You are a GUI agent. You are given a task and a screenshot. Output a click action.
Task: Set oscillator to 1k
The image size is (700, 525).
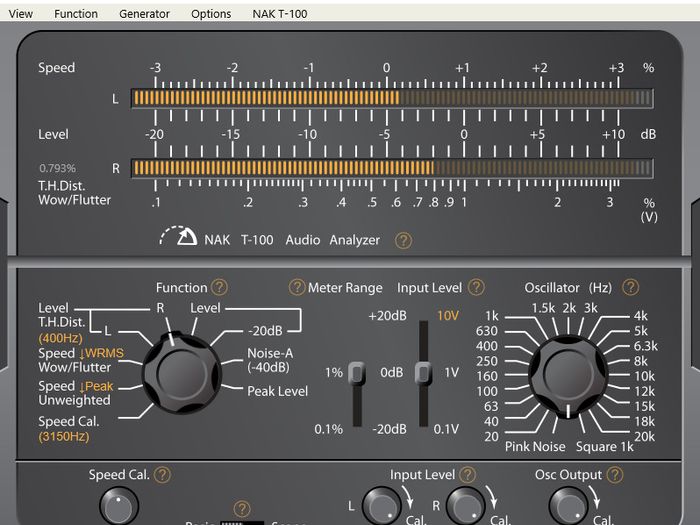(x=492, y=316)
